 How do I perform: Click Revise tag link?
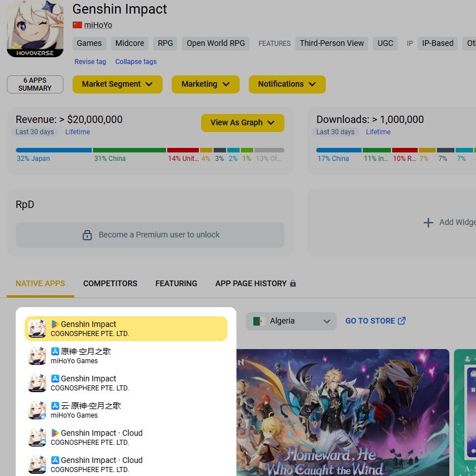[90, 62]
